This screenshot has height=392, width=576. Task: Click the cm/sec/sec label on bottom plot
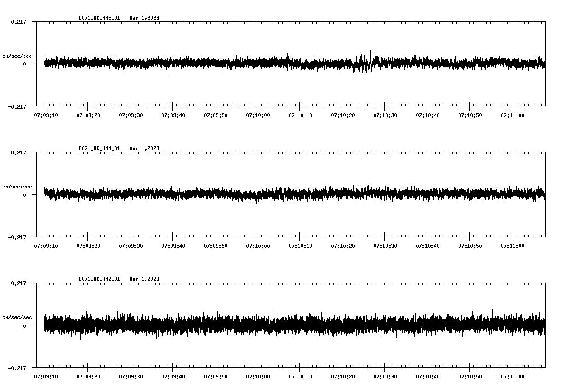(17, 316)
